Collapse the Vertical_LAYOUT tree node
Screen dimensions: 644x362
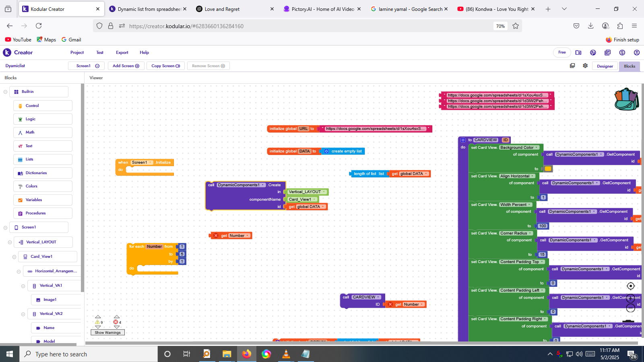tap(10, 242)
